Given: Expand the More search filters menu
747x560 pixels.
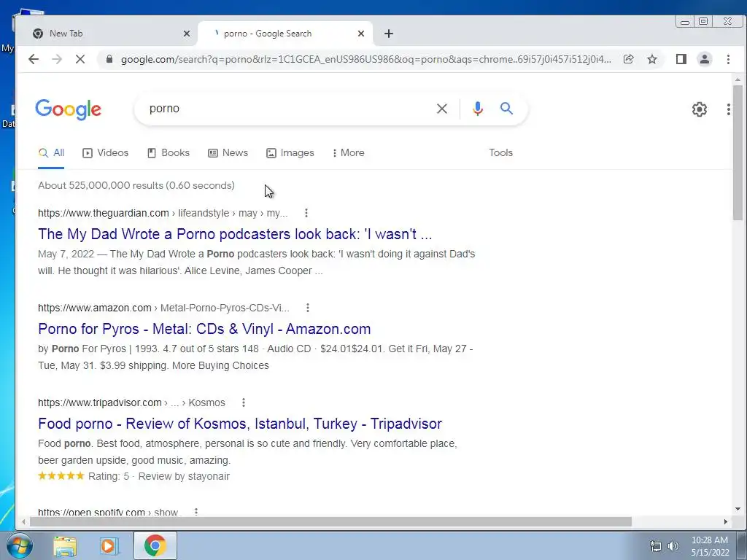Looking at the screenshot, I should pos(348,153).
